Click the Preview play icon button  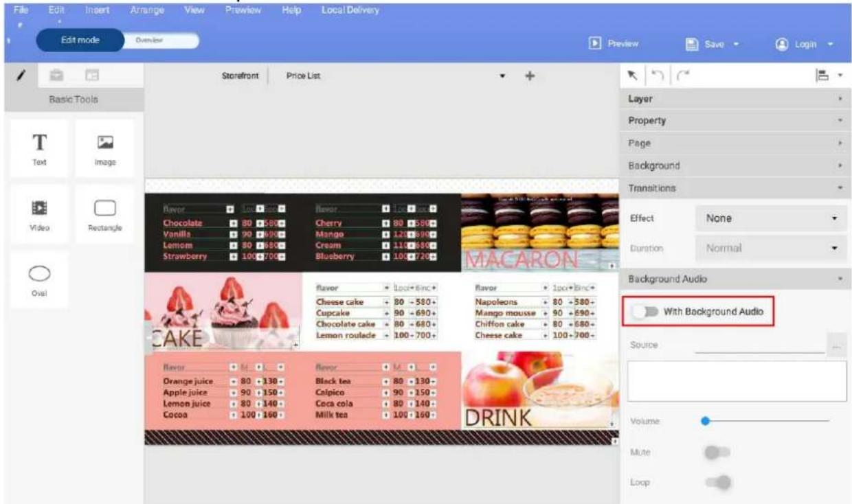614,43
